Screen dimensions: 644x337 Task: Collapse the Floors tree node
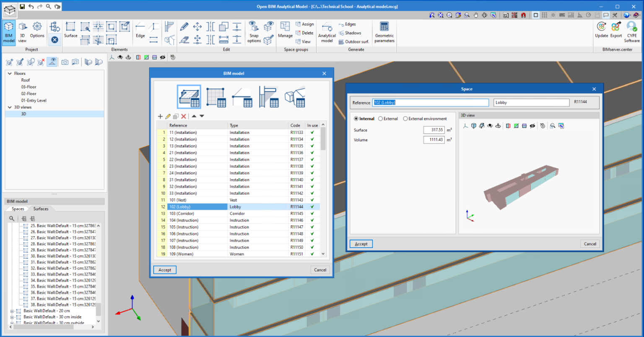click(x=10, y=73)
